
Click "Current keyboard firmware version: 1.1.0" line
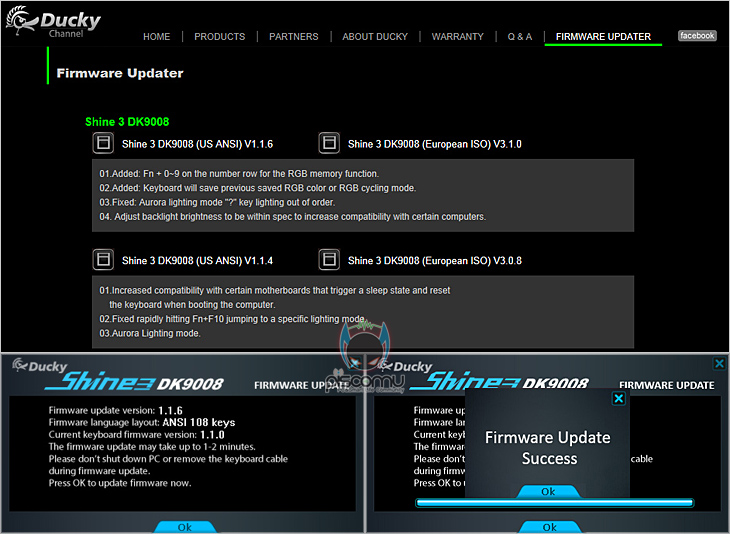point(136,435)
